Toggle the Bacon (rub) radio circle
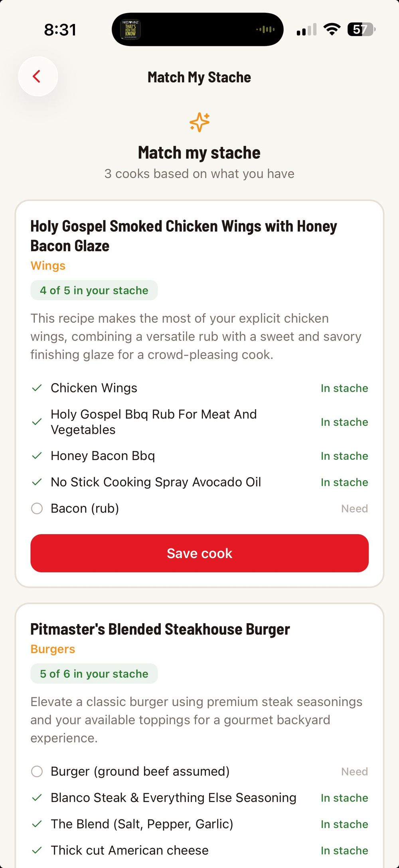 tap(37, 508)
